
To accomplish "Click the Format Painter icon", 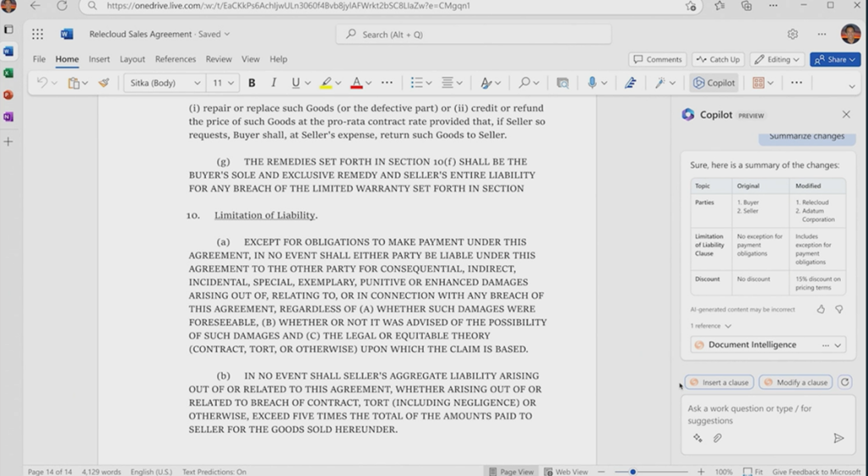I will 103,83.
